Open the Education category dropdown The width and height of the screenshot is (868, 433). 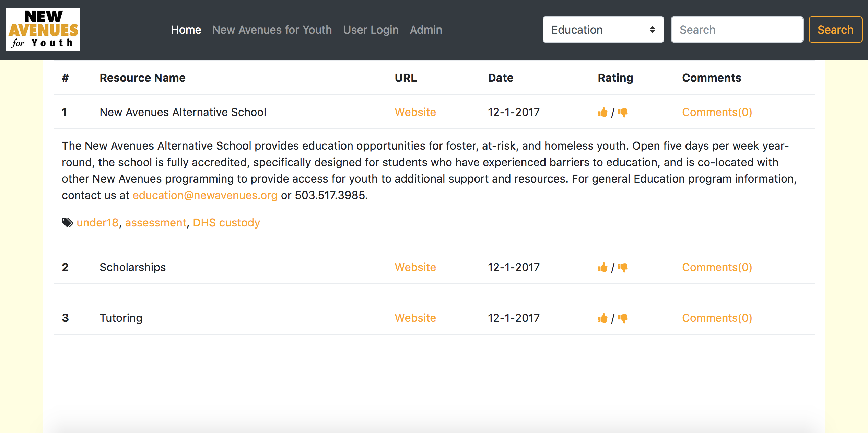(603, 30)
